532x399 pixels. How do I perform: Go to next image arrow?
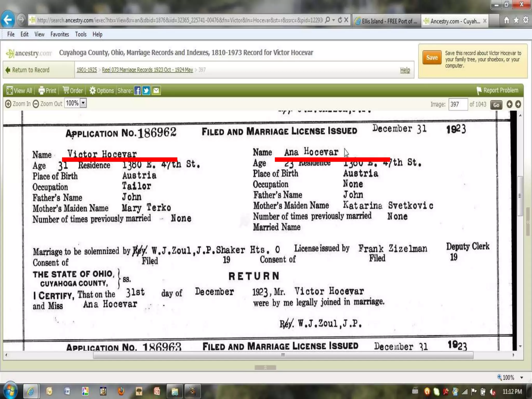[518, 104]
